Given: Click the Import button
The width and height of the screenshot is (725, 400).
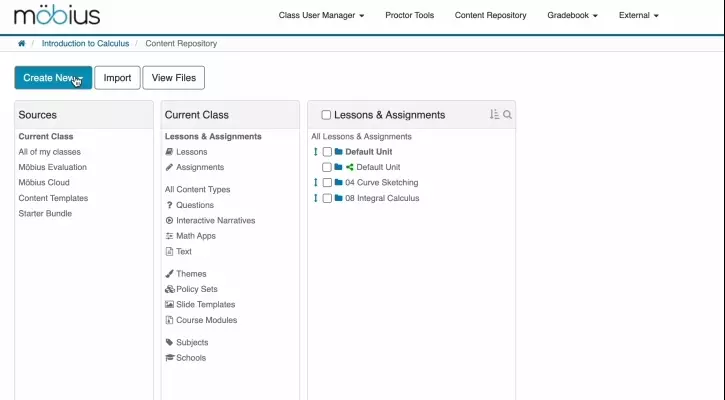Looking at the screenshot, I should tap(117, 78).
